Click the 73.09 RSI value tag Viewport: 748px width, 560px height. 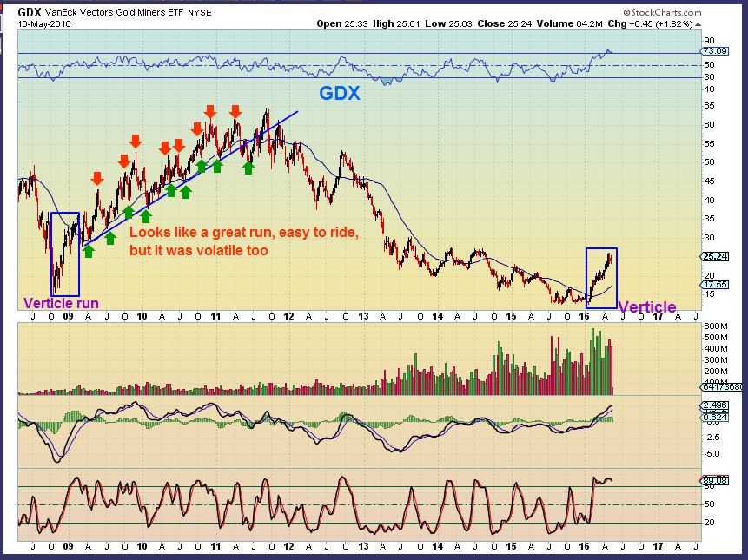pyautogui.click(x=715, y=51)
